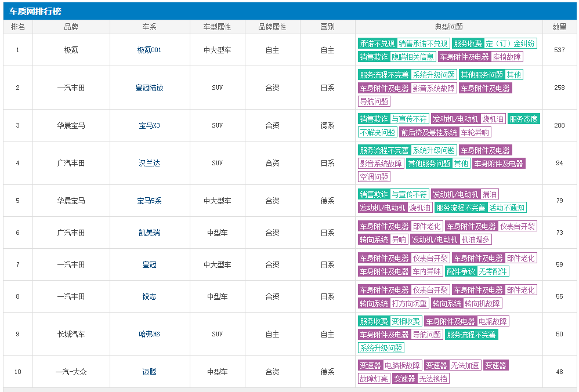Screen dimensions: 579x392
Task: Open the 哈弗H6 series link
Action: [x=149, y=335]
